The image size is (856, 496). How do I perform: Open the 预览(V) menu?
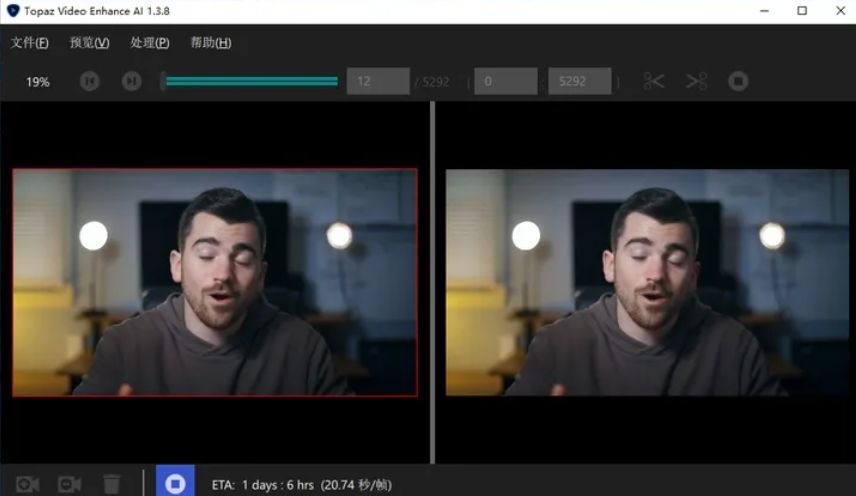tap(90, 43)
